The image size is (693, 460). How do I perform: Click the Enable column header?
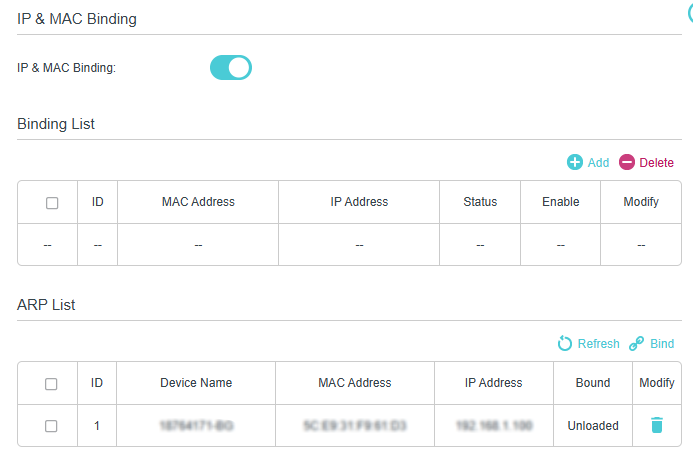[x=560, y=202]
